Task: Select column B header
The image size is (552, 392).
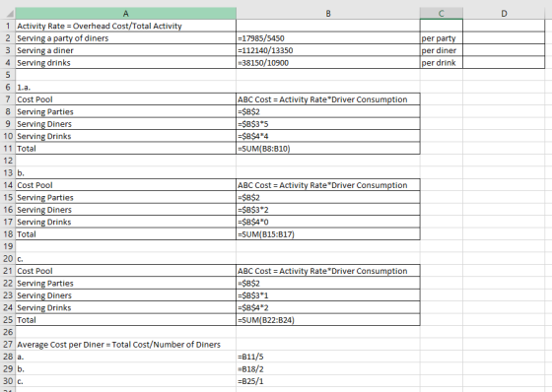Action: point(327,14)
